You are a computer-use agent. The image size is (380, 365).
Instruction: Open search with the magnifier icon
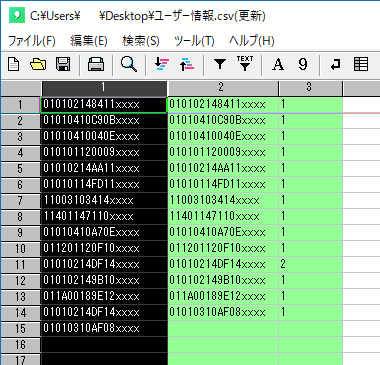point(129,64)
